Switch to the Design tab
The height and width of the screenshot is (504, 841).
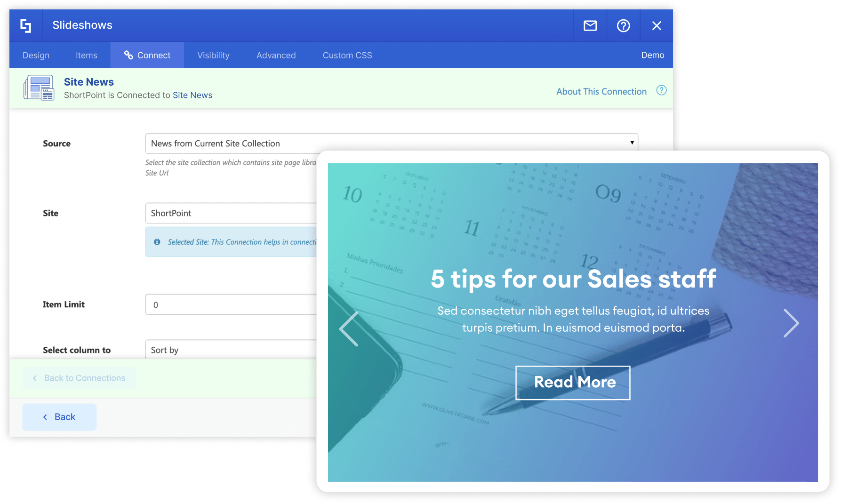(x=35, y=55)
